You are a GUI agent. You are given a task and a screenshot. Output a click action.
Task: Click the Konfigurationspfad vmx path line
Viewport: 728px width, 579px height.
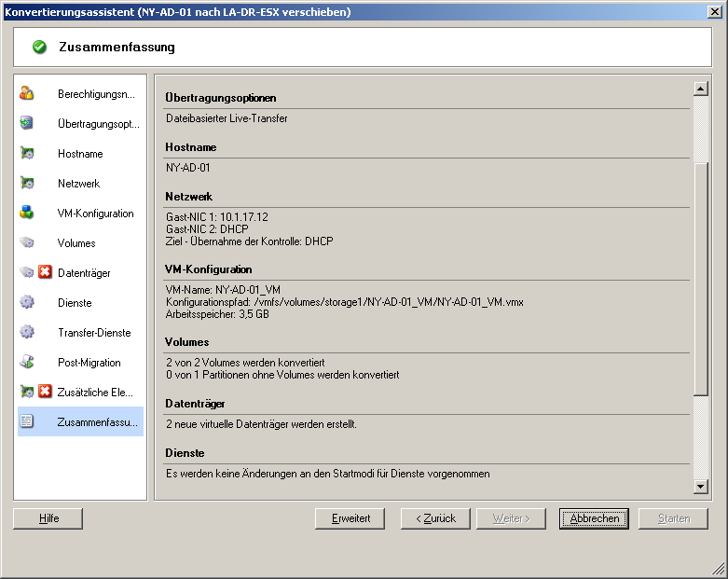click(x=345, y=302)
